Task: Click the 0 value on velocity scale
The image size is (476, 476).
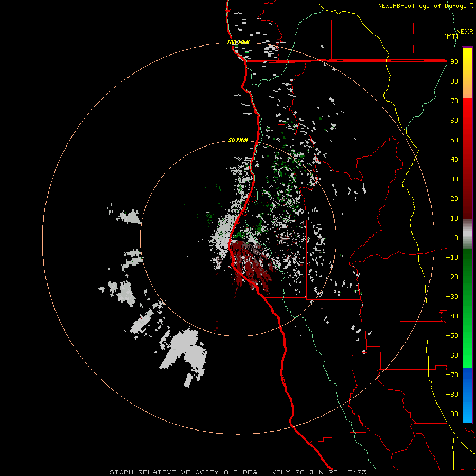Action: click(456, 237)
